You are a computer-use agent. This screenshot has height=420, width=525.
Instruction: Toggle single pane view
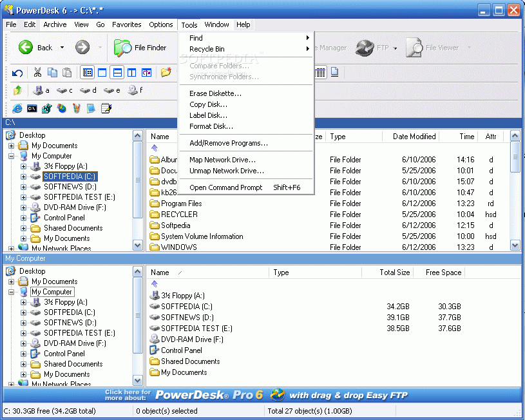102,72
